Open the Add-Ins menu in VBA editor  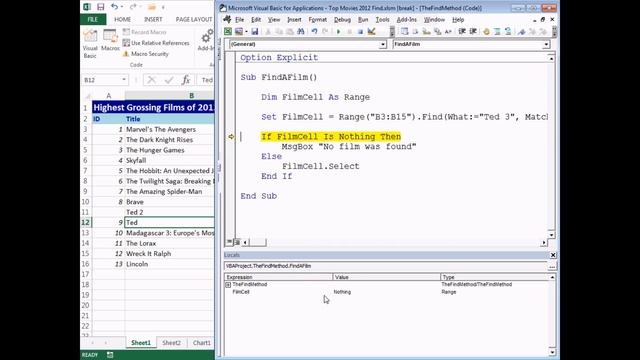[407, 20]
